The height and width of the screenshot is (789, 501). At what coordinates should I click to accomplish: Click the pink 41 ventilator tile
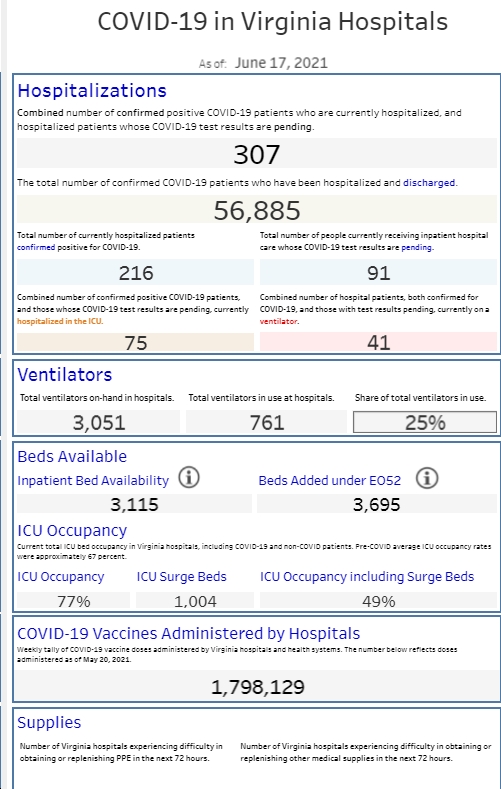point(378,342)
